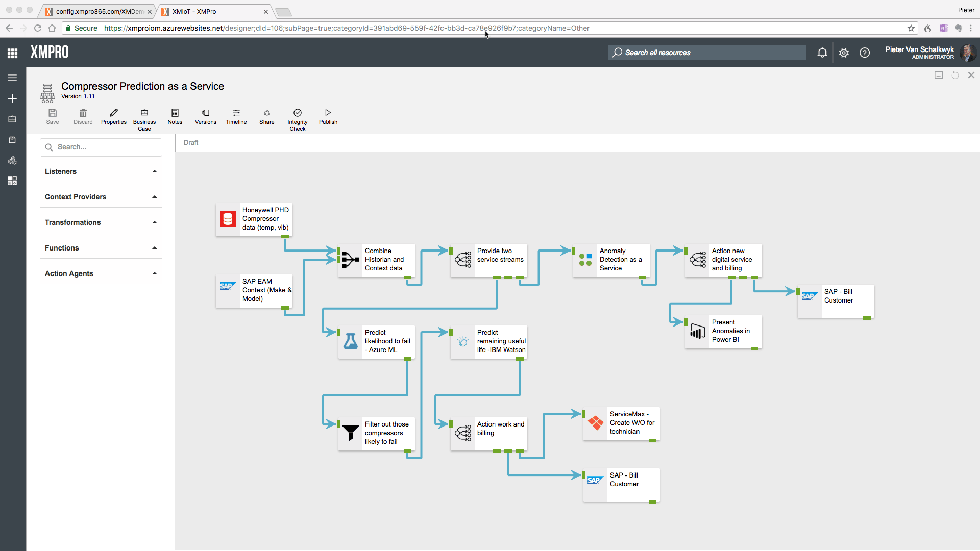Image resolution: width=980 pixels, height=551 pixels.
Task: Click the Discard button
Action: (83, 117)
